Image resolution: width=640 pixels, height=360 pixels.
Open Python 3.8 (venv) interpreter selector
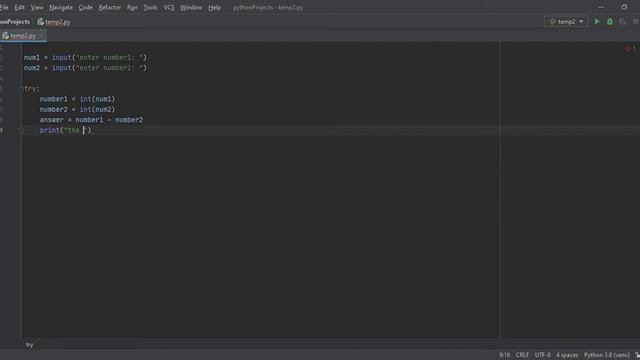[607, 355]
